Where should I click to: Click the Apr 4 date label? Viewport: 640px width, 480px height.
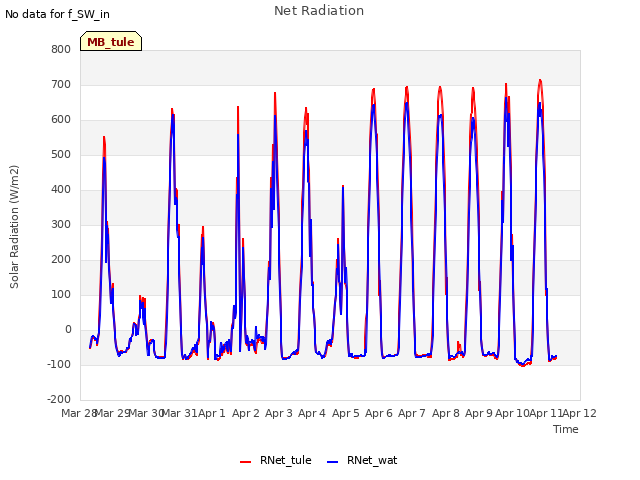click(312, 413)
